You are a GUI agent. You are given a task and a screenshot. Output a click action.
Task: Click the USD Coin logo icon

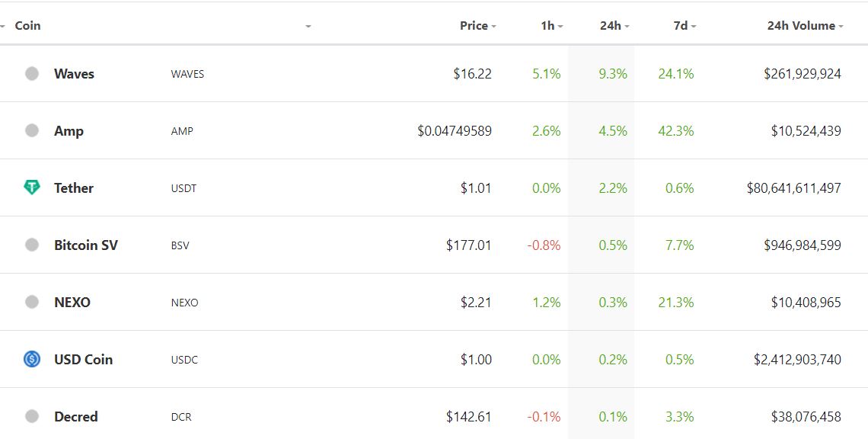tap(32, 359)
